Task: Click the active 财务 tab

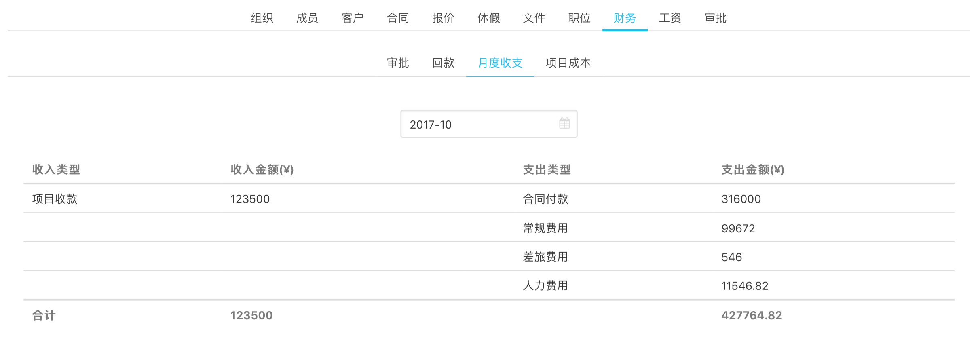Action: [x=625, y=18]
